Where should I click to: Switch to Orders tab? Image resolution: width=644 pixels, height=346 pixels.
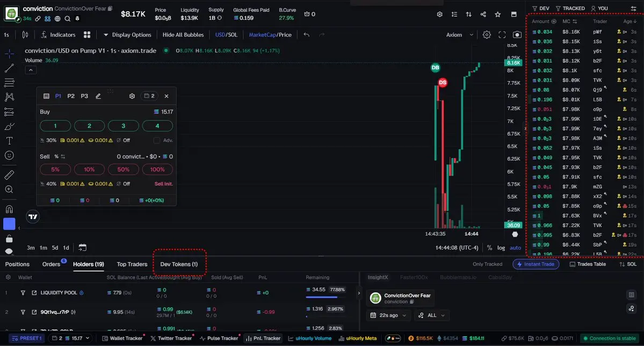point(51,264)
